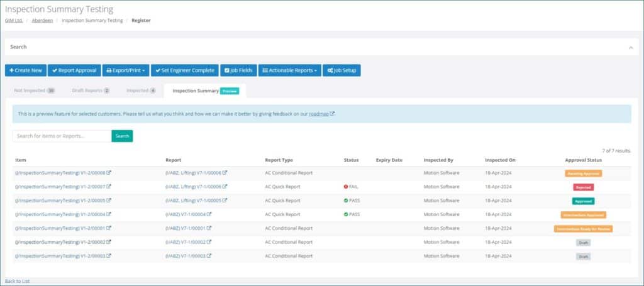The image size is (644, 286).
Task: Click the Back to List link
Action: pyautogui.click(x=17, y=281)
